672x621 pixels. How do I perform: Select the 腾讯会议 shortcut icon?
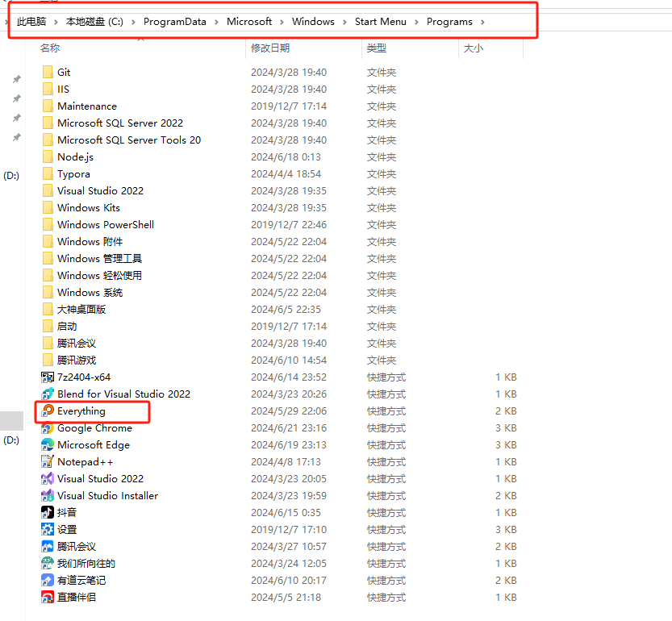tap(48, 547)
